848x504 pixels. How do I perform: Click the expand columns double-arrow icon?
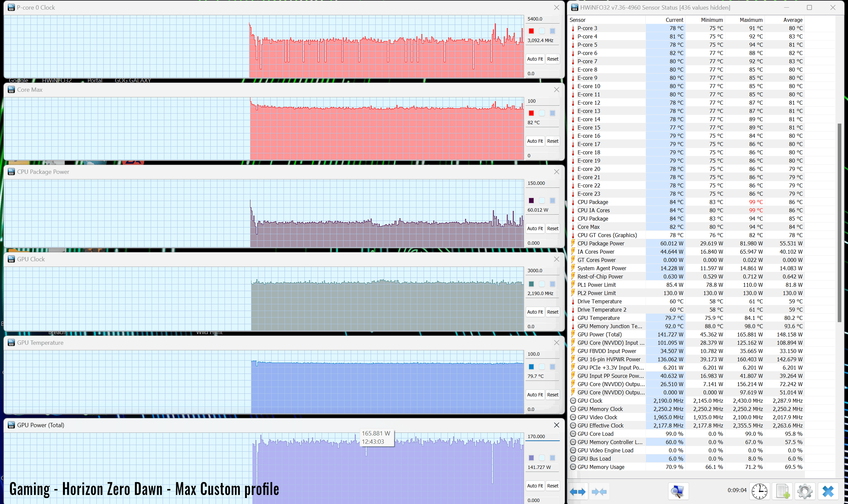coord(578,491)
